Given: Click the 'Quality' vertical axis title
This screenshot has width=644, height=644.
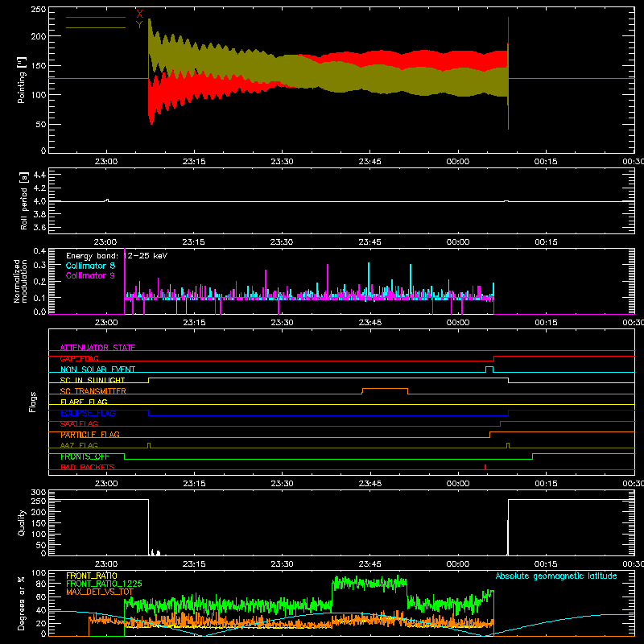Looking at the screenshot, I should [x=22, y=522].
